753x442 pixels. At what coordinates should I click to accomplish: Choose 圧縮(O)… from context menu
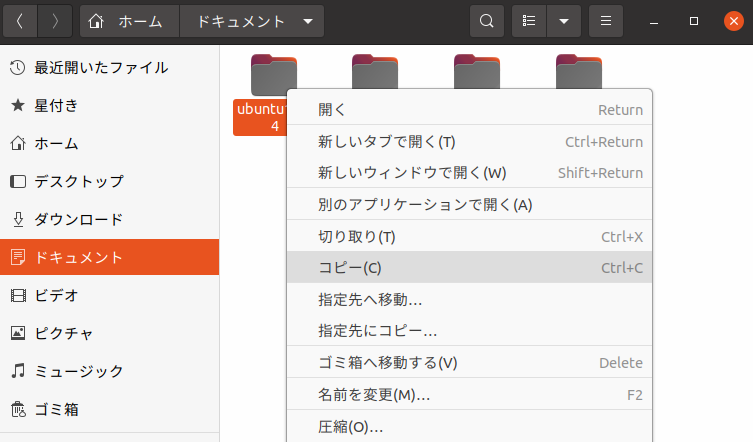pyautogui.click(x=350, y=427)
